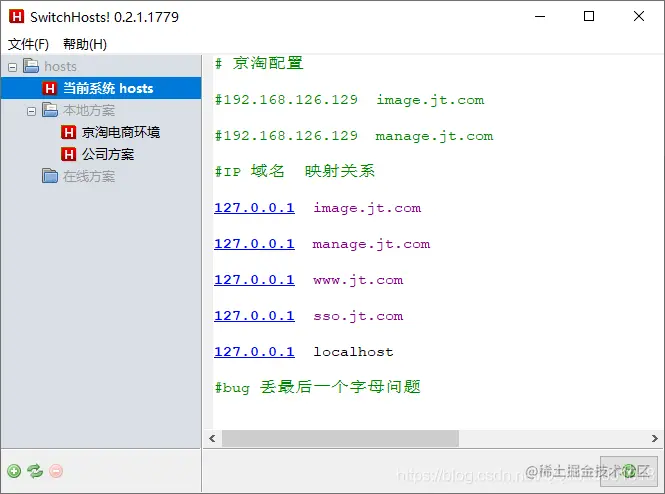Click the purple manage.jt.com domain text
This screenshot has height=494, width=665.
click(372, 244)
